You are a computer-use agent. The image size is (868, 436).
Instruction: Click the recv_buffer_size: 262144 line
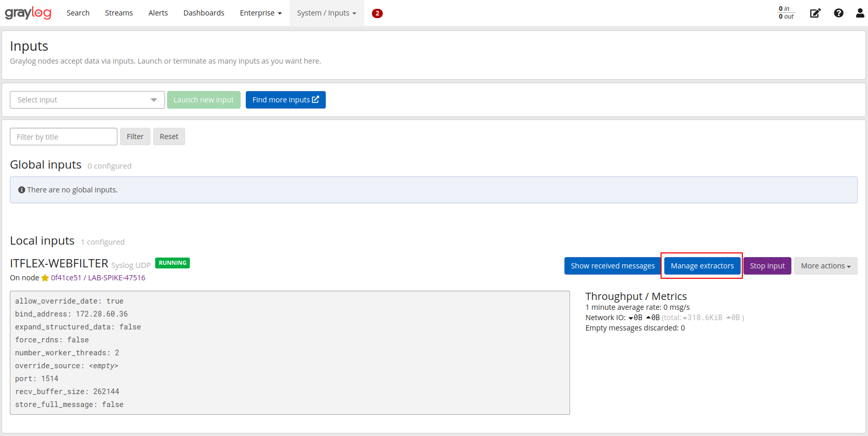pyautogui.click(x=67, y=392)
